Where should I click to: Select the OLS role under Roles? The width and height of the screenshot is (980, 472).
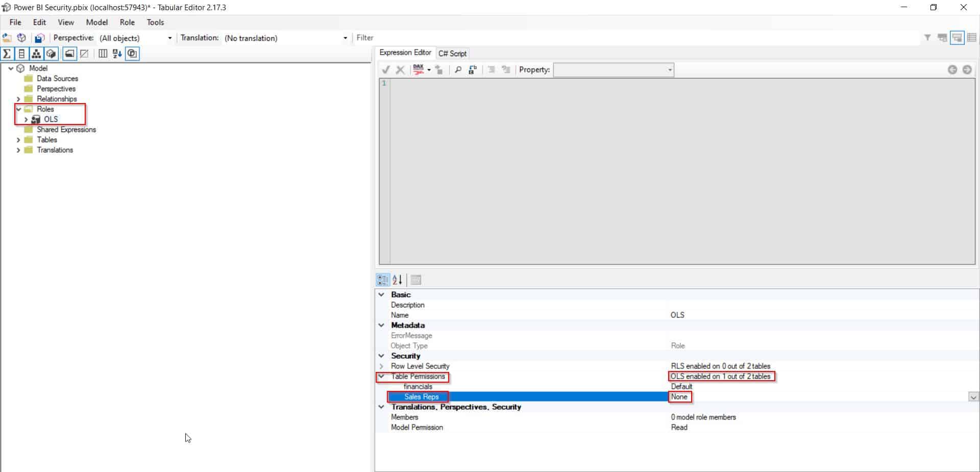[50, 119]
